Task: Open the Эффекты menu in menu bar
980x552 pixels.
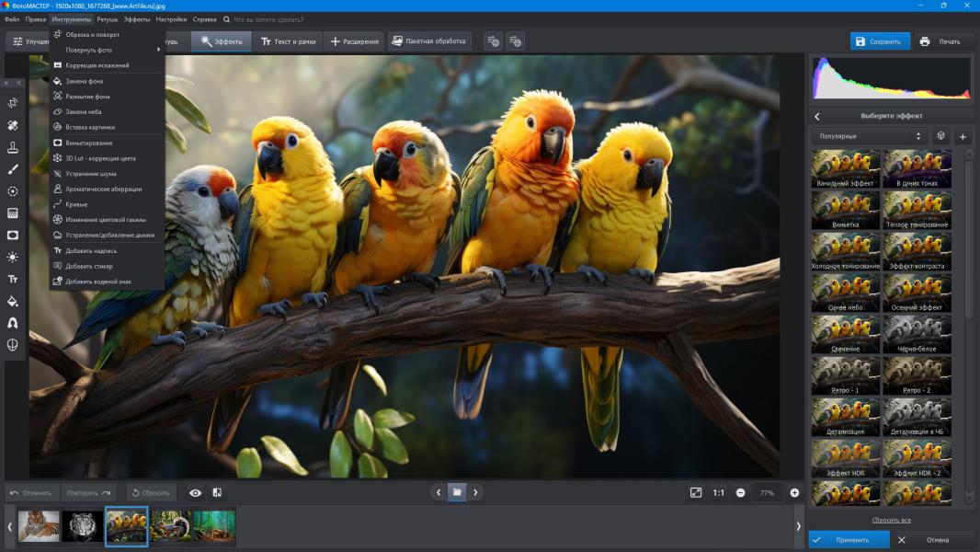Action: [x=137, y=19]
